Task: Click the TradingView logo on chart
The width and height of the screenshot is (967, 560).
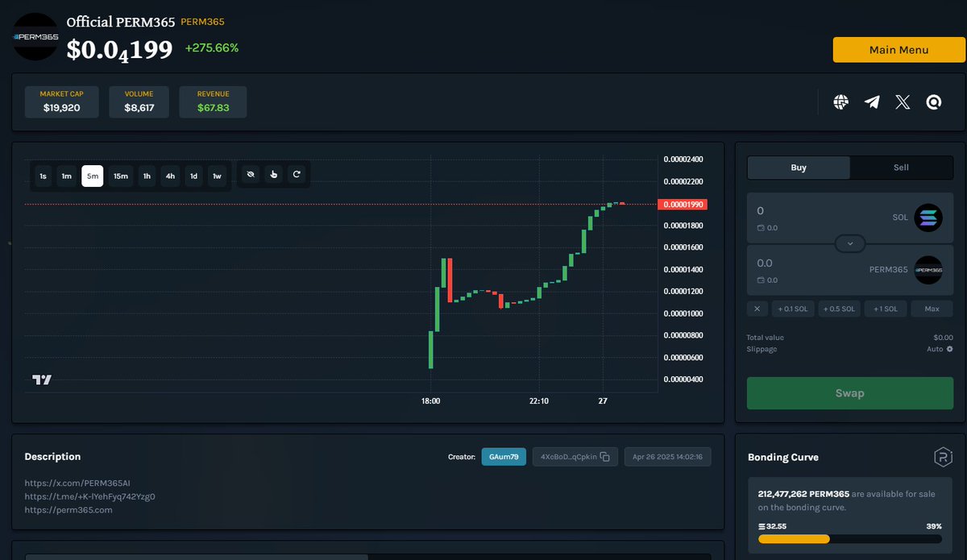Action: click(x=42, y=380)
